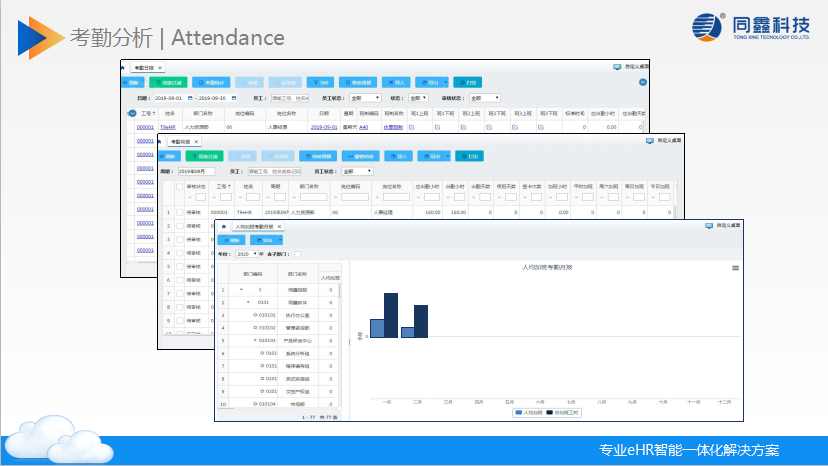
Task: Click the 刷新 refresh button in bottom window
Action: point(231,240)
